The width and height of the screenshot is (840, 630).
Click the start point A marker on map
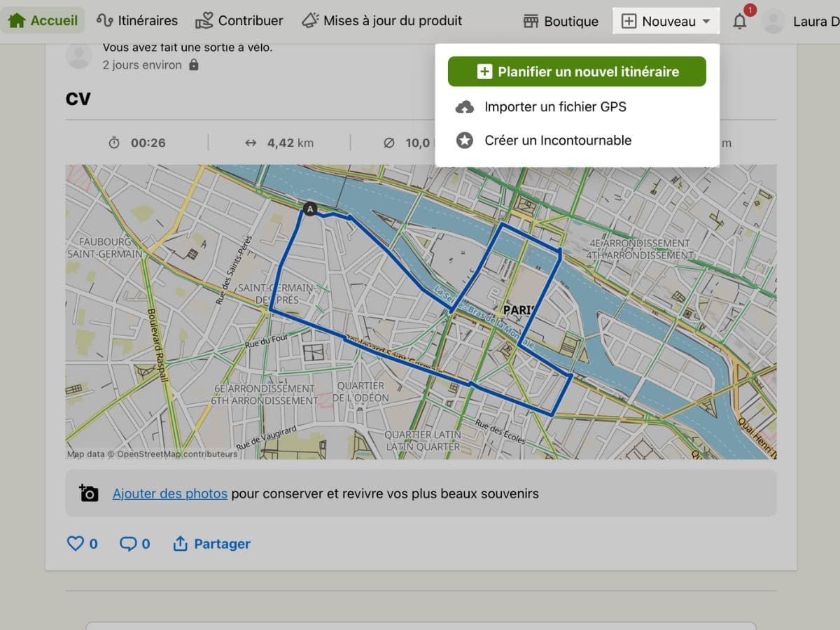309,209
